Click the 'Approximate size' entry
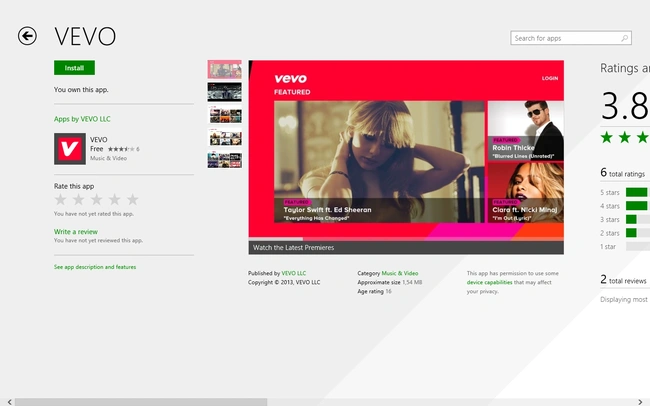 point(390,282)
